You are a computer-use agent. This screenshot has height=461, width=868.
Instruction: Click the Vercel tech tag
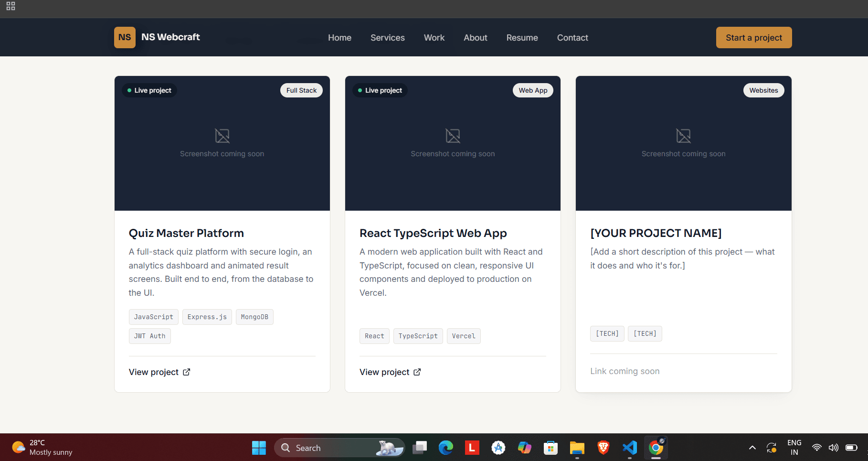[464, 336]
